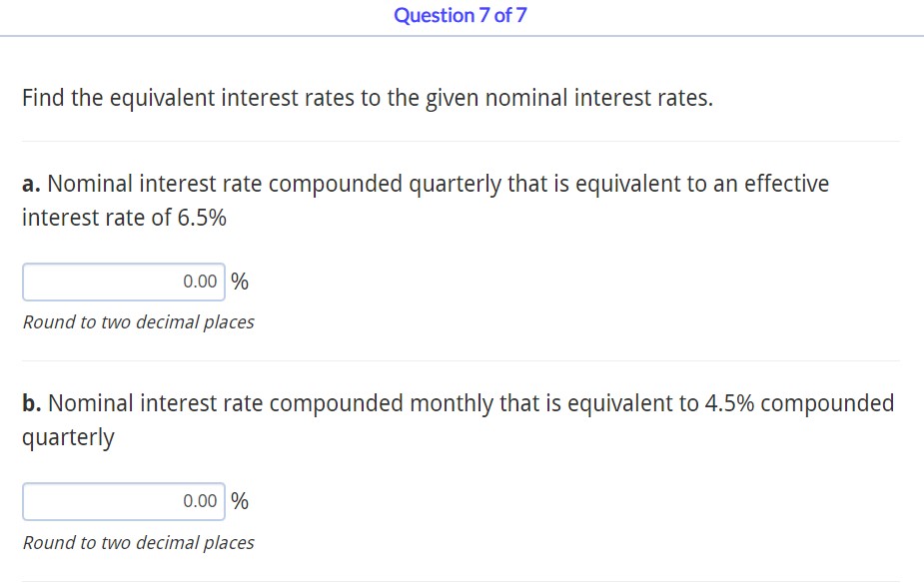The width and height of the screenshot is (924, 587).
Task: Click the 0.00 placeholder in part a field
Action: 200,282
